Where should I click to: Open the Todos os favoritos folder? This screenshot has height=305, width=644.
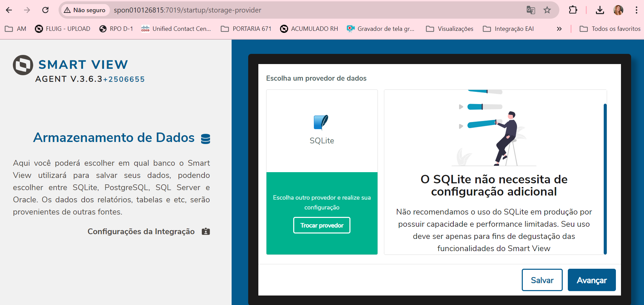(x=610, y=29)
